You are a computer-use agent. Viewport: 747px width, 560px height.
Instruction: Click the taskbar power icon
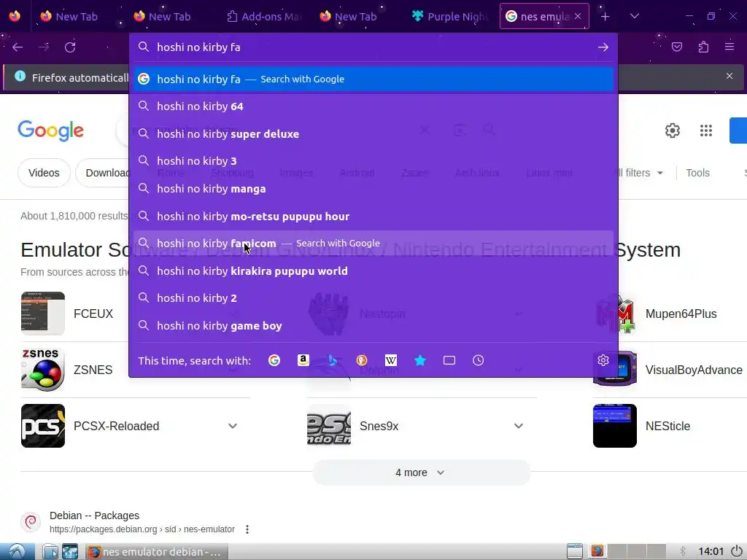[737, 551]
